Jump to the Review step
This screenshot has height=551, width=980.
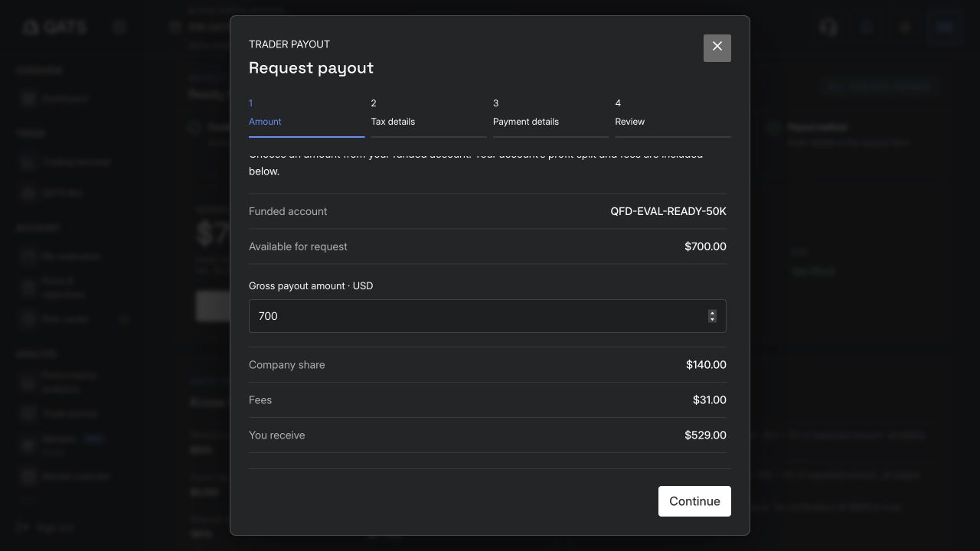pos(673,117)
